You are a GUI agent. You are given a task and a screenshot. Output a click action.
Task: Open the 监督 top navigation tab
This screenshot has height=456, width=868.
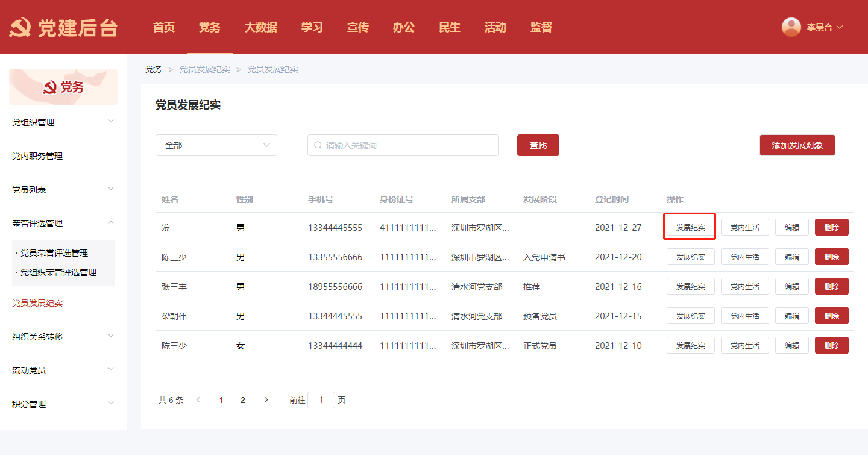(541, 27)
